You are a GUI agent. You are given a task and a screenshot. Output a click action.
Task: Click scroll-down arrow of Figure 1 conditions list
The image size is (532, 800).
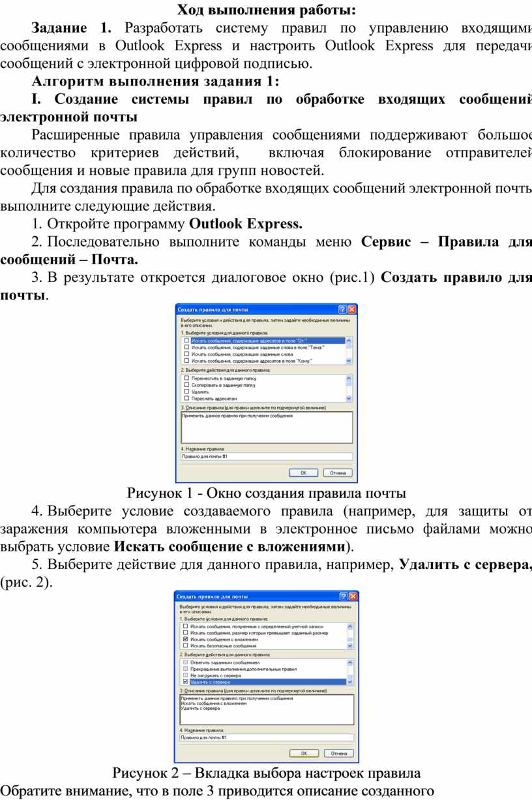(x=348, y=361)
